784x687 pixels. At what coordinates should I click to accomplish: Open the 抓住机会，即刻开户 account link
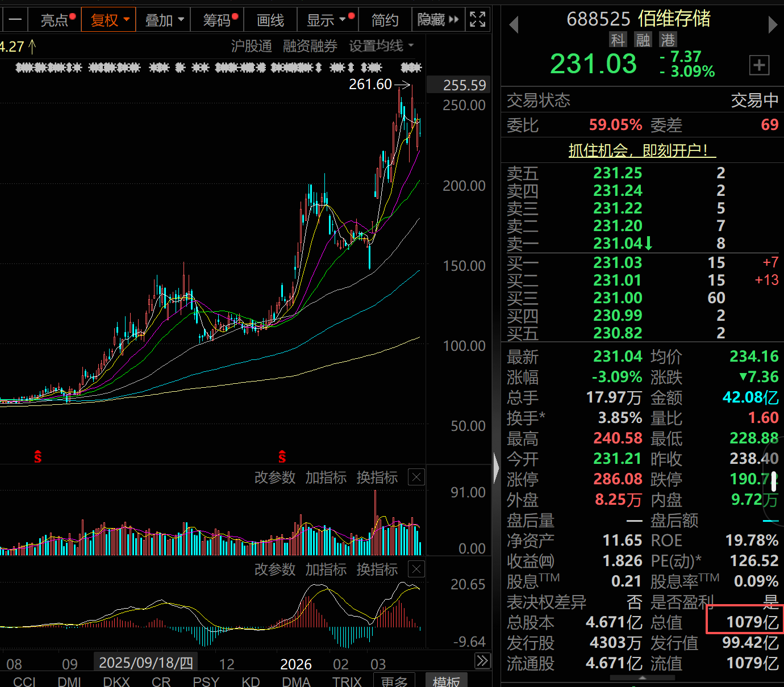[x=642, y=150]
